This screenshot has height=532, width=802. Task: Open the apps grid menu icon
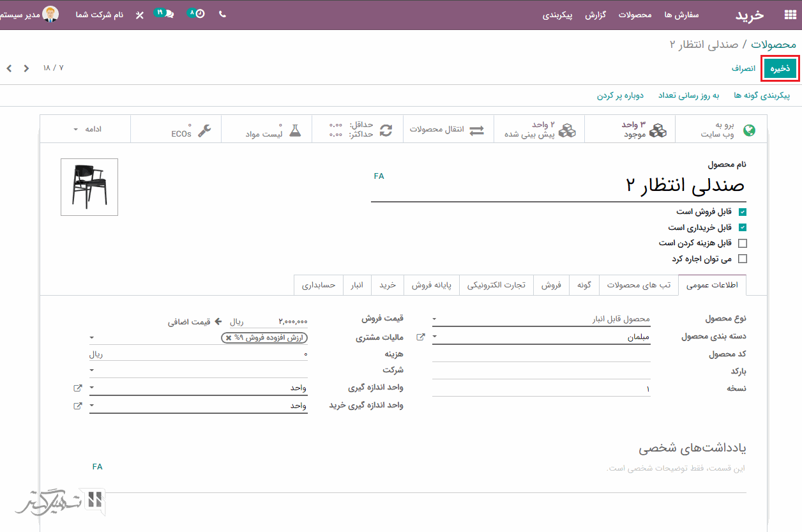(790, 15)
